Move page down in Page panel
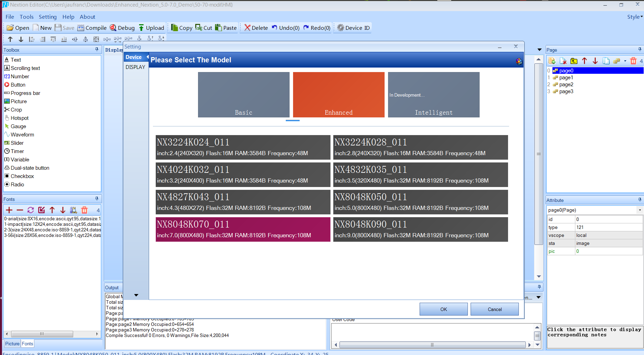Screen dimensions: 644x355 coord(595,61)
